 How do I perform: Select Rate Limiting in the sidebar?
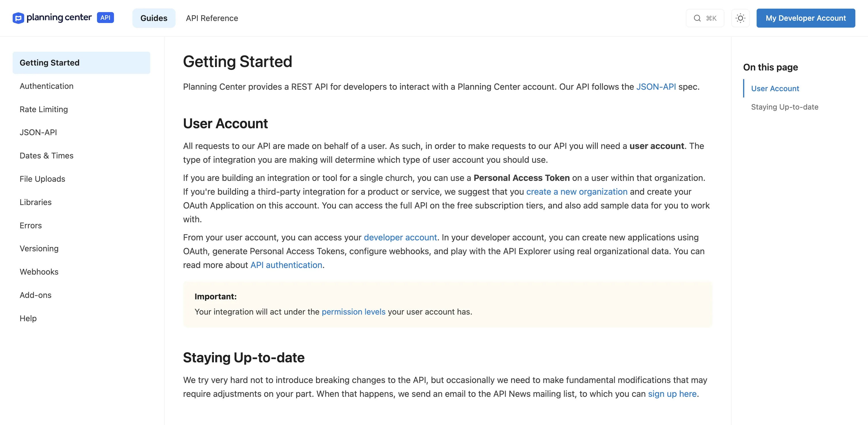click(43, 109)
